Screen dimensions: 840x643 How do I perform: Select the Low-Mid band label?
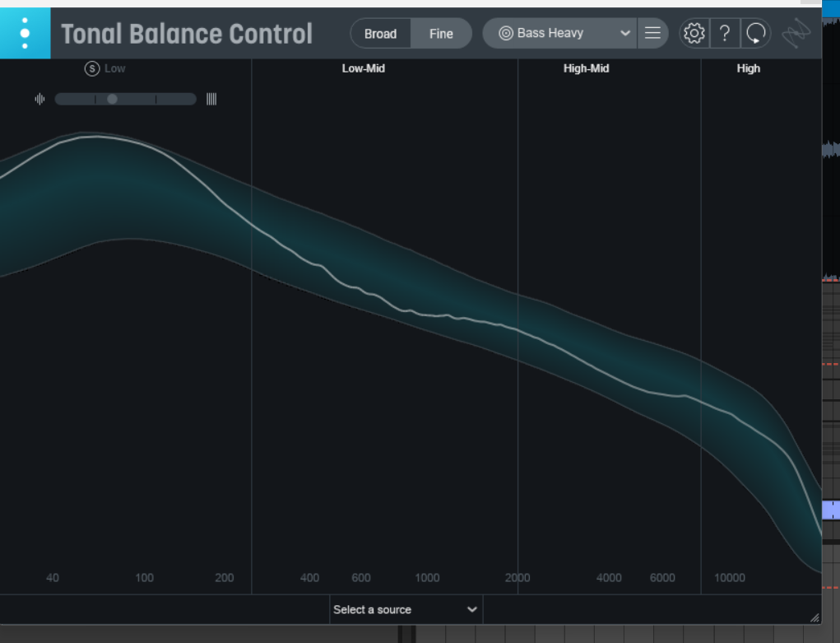pyautogui.click(x=363, y=68)
